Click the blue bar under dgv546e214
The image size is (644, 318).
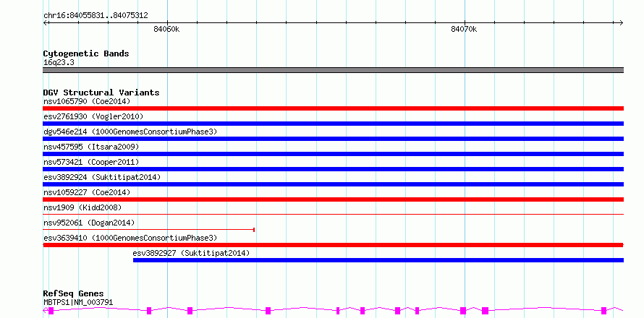click(x=333, y=139)
